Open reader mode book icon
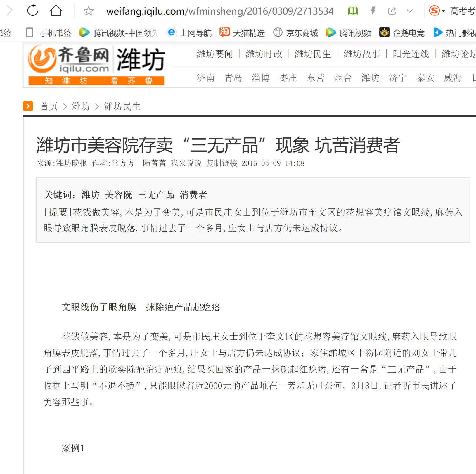Screen dimensions: 476x474 pyautogui.click(x=353, y=11)
